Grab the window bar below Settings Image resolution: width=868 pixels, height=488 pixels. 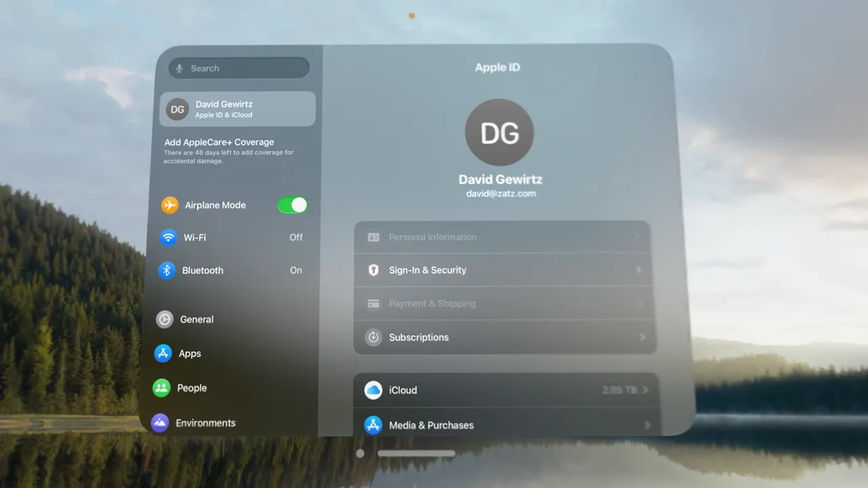click(x=416, y=453)
